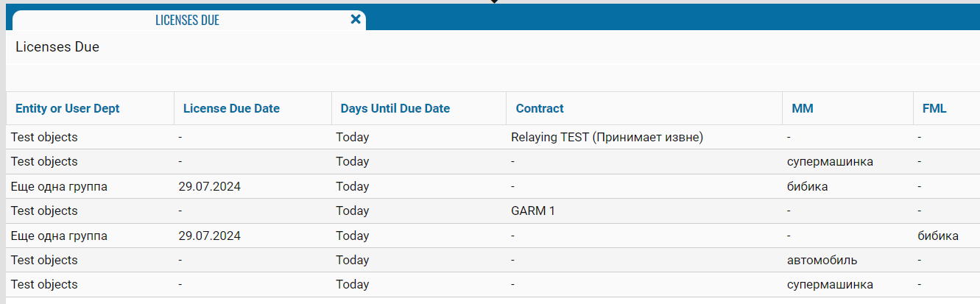Open the GARM 1 contract entry
980x304 pixels.
coord(533,211)
